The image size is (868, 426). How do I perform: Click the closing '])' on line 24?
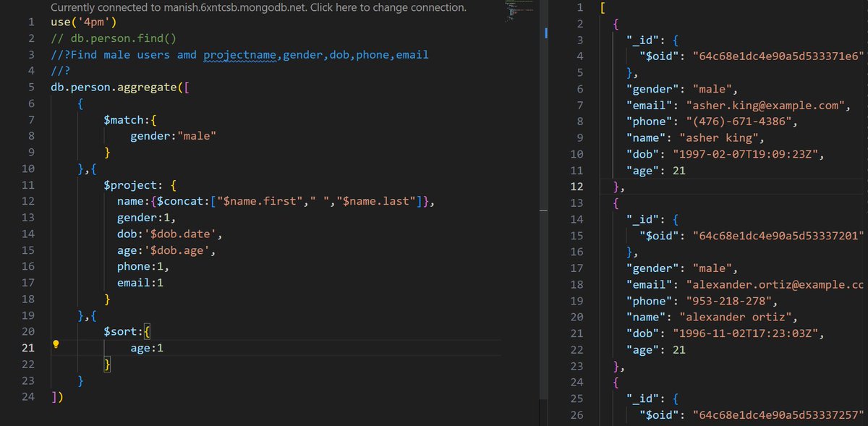57,397
